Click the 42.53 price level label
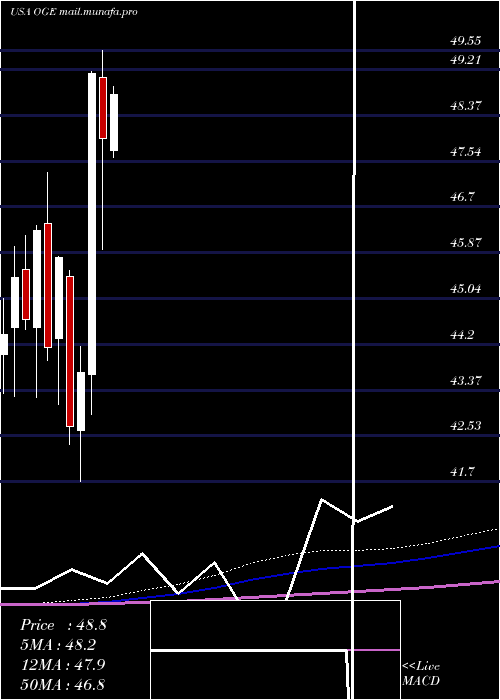Screen dimensions: 500x700 (466, 426)
